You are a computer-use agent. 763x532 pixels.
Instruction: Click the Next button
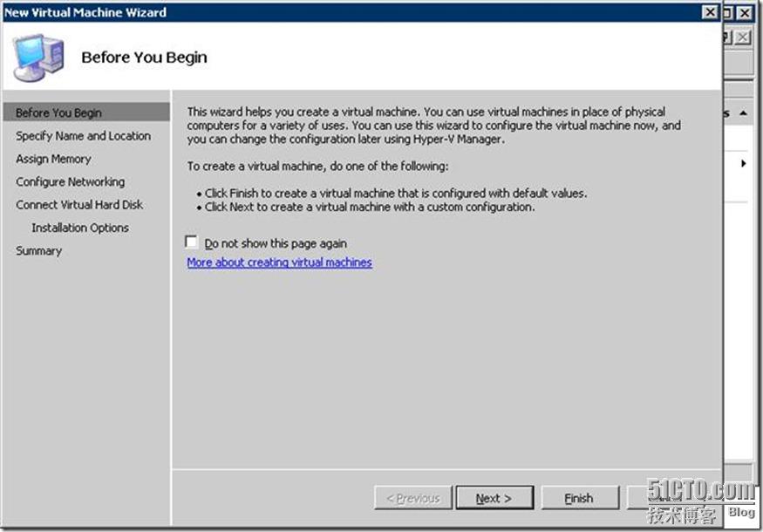(494, 498)
